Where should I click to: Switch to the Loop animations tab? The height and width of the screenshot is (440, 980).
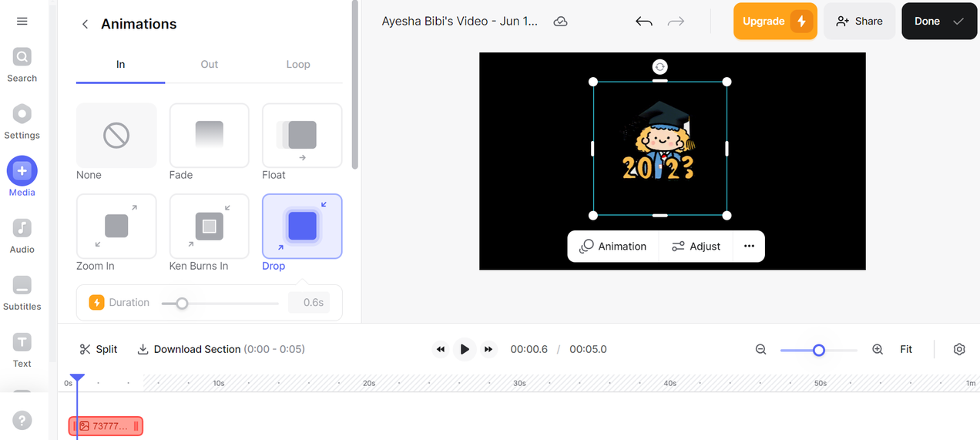(x=298, y=65)
